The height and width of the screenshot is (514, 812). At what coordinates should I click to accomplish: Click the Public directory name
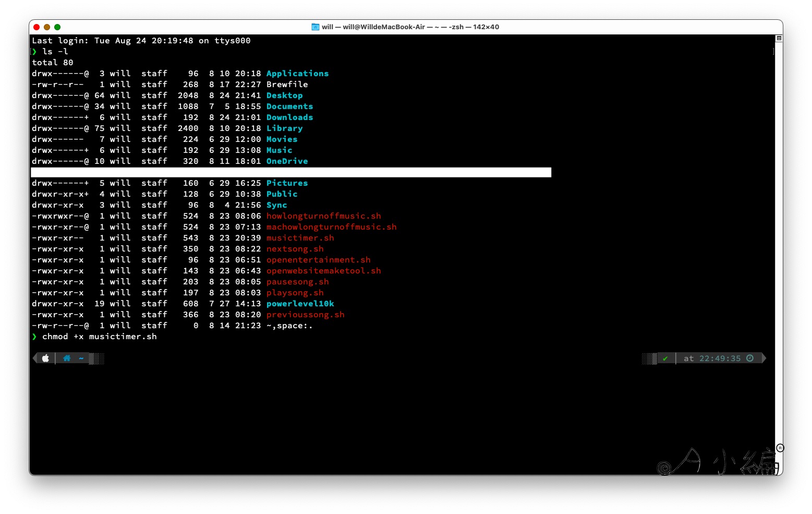(x=282, y=194)
